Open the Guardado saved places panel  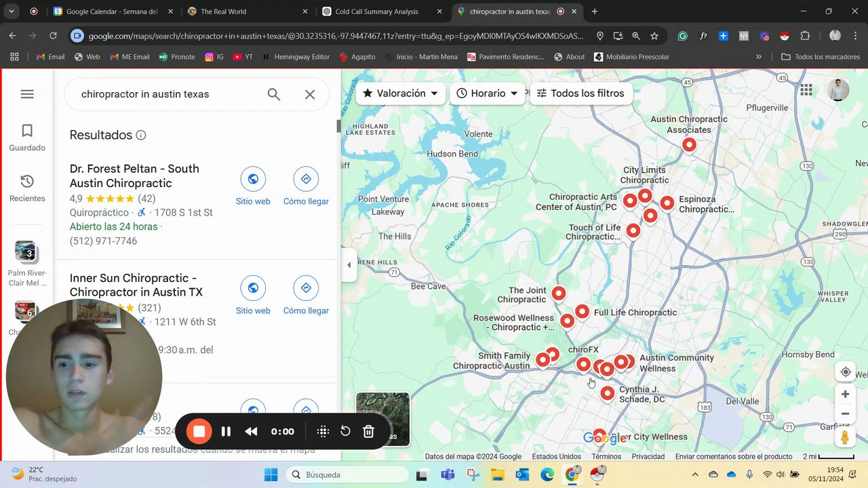[27, 138]
